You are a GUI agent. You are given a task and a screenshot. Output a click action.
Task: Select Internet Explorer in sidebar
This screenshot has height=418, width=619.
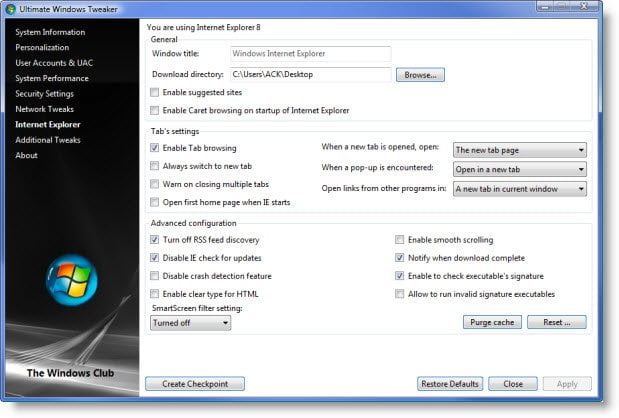48,124
